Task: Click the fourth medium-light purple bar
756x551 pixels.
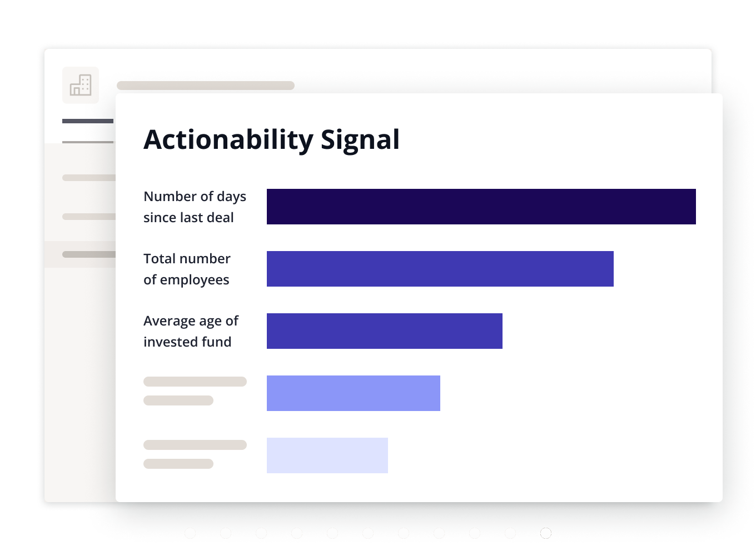Action: (x=353, y=393)
